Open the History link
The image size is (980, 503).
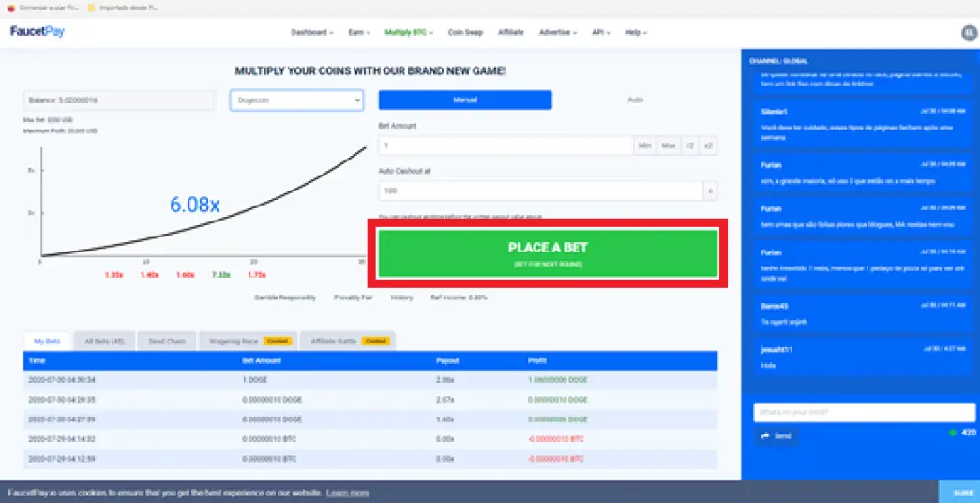[402, 297]
